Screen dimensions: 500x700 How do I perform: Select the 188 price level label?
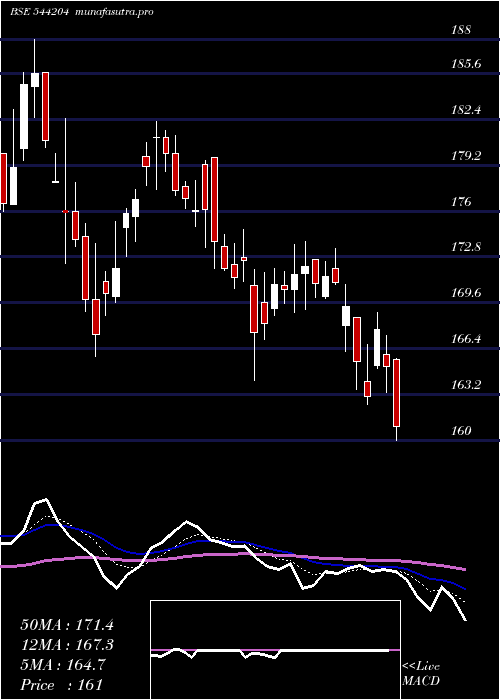tap(461, 30)
